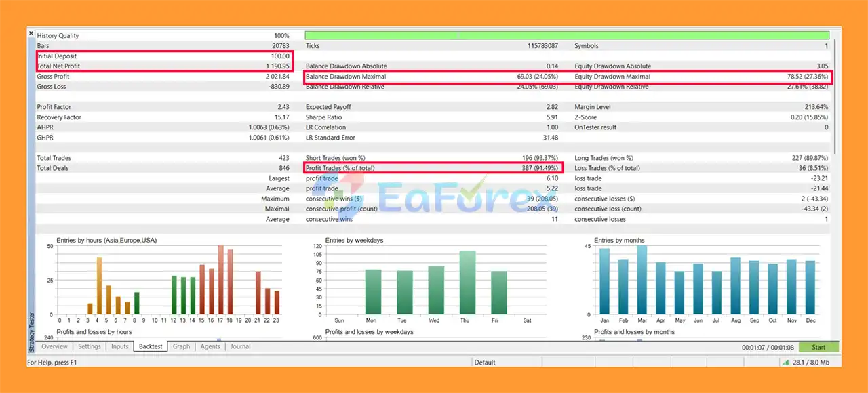Screen dimensions: 868x393
Task: Switch to the Settings tab
Action: point(90,347)
